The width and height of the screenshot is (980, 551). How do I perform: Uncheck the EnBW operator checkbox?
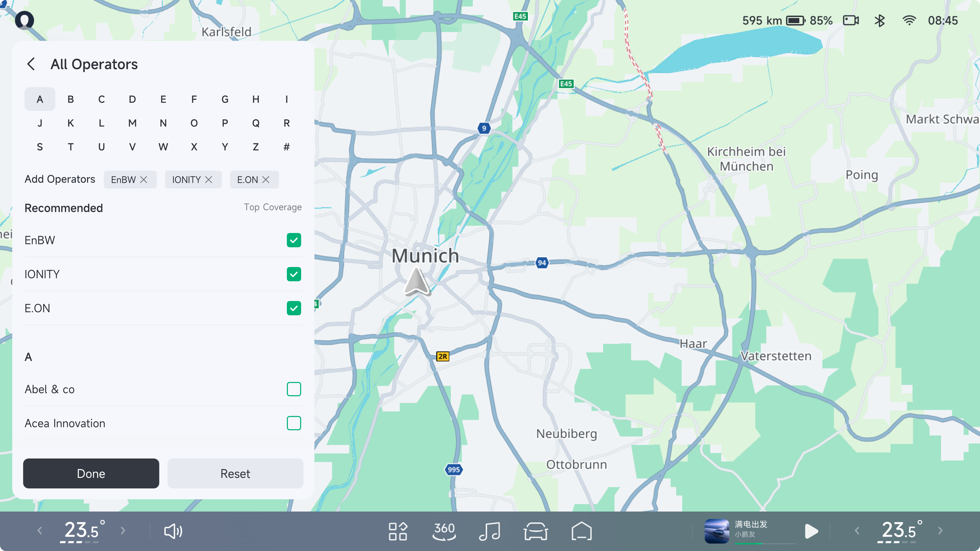click(x=294, y=240)
